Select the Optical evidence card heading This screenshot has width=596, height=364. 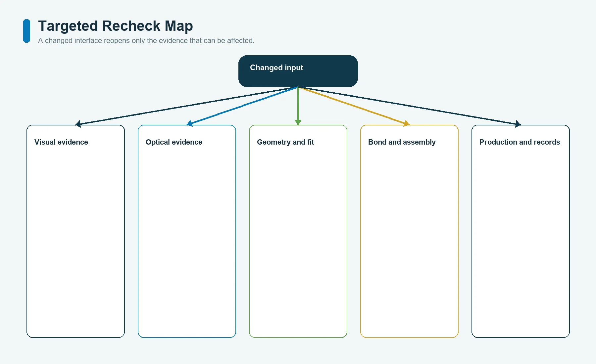(174, 142)
